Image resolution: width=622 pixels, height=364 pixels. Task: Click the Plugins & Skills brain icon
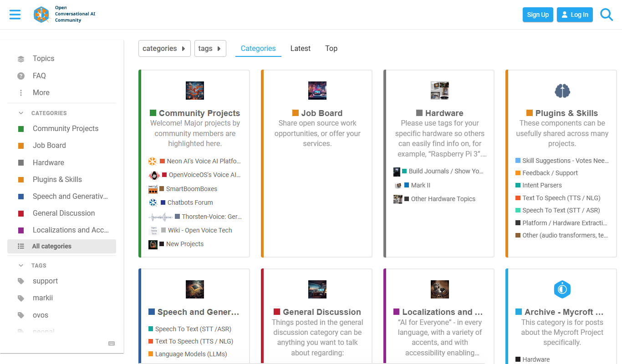562,91
